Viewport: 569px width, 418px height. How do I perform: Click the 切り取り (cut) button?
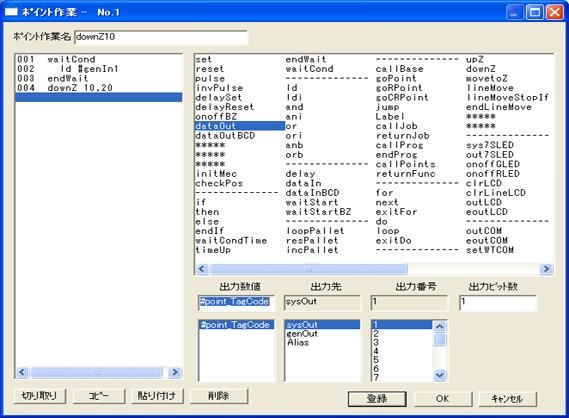tap(40, 396)
